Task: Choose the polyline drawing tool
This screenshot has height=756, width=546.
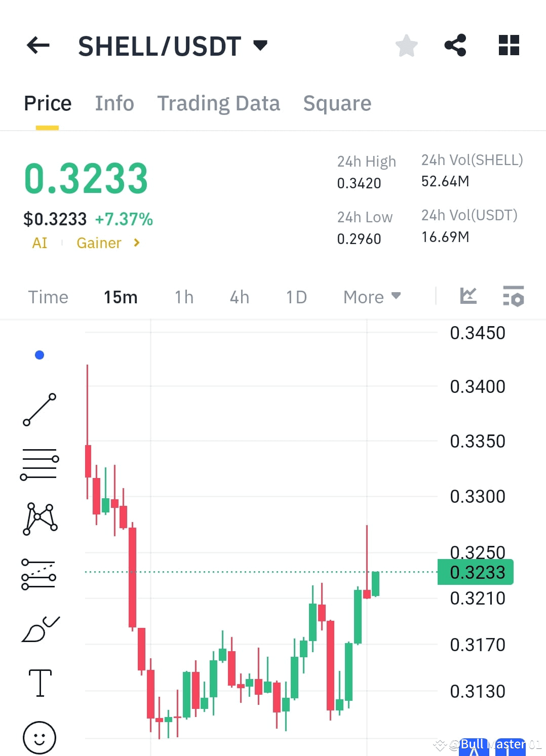Action: 40,518
